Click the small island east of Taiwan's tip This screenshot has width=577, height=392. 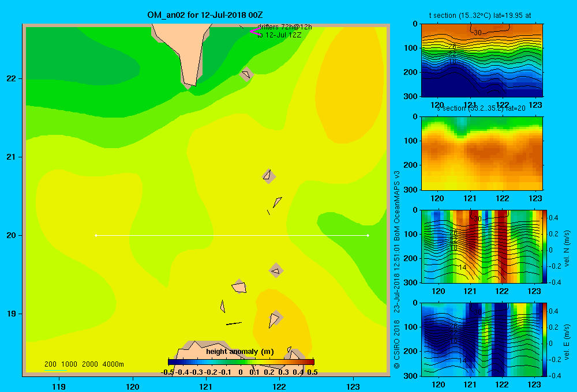(246, 74)
